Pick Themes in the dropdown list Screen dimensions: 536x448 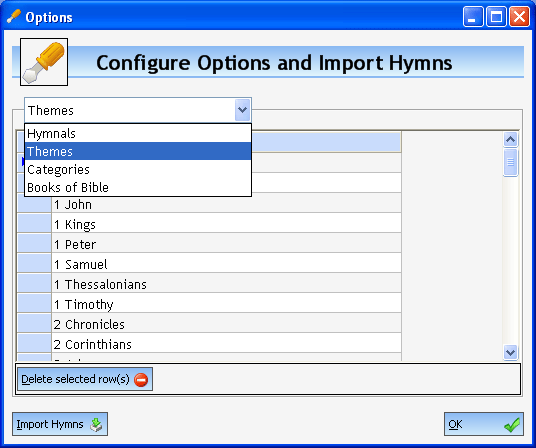[x=138, y=151]
